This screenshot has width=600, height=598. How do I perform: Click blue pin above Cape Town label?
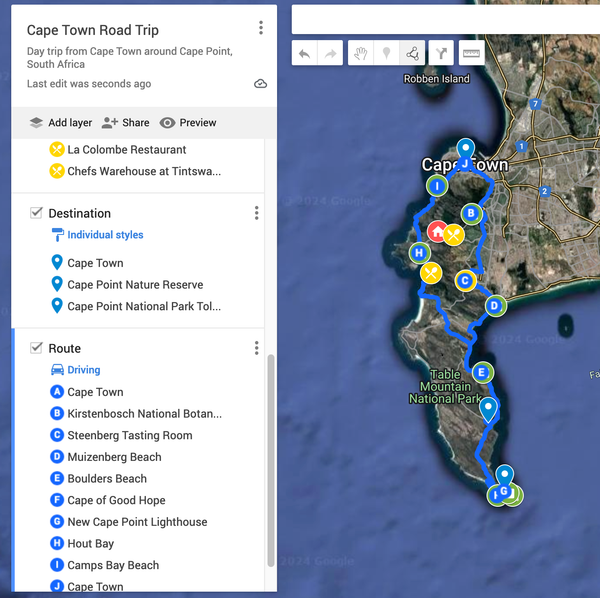click(466, 148)
